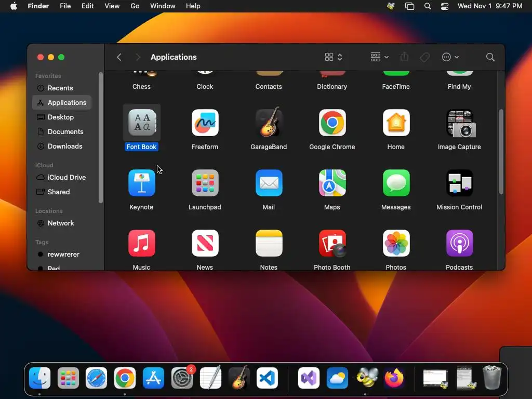Viewport: 532px width, 399px height.
Task: Select the Photos app icon
Action: [396, 243]
